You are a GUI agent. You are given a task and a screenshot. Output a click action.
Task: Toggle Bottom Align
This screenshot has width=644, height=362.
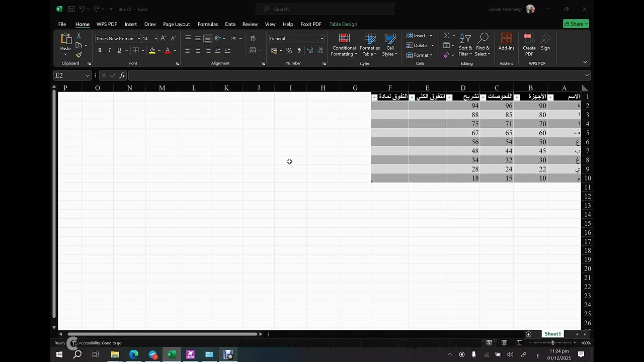208,38
